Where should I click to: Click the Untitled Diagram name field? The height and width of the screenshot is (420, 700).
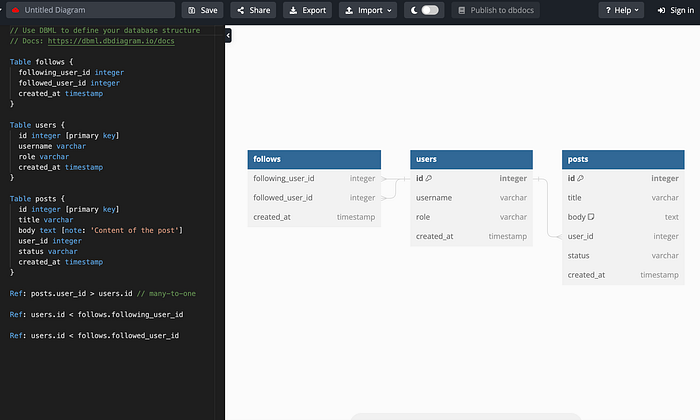coord(91,10)
